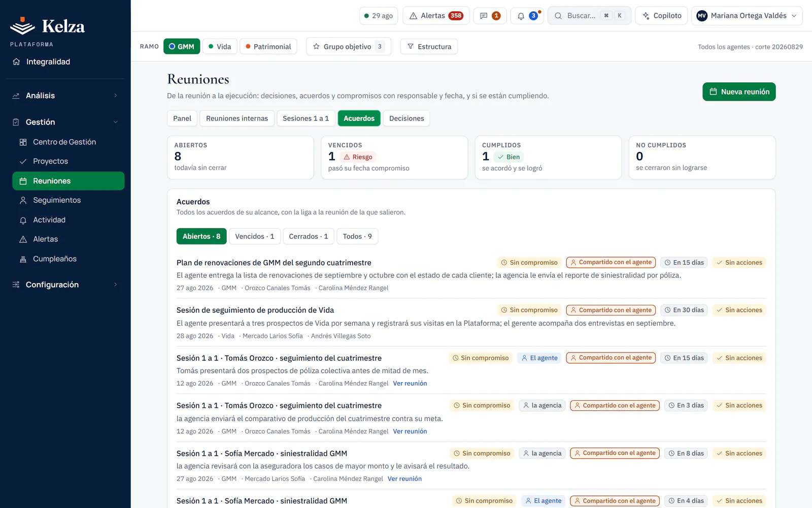812x508 pixels.
Task: Toggle Patrimonial ramo filter
Action: (x=268, y=47)
